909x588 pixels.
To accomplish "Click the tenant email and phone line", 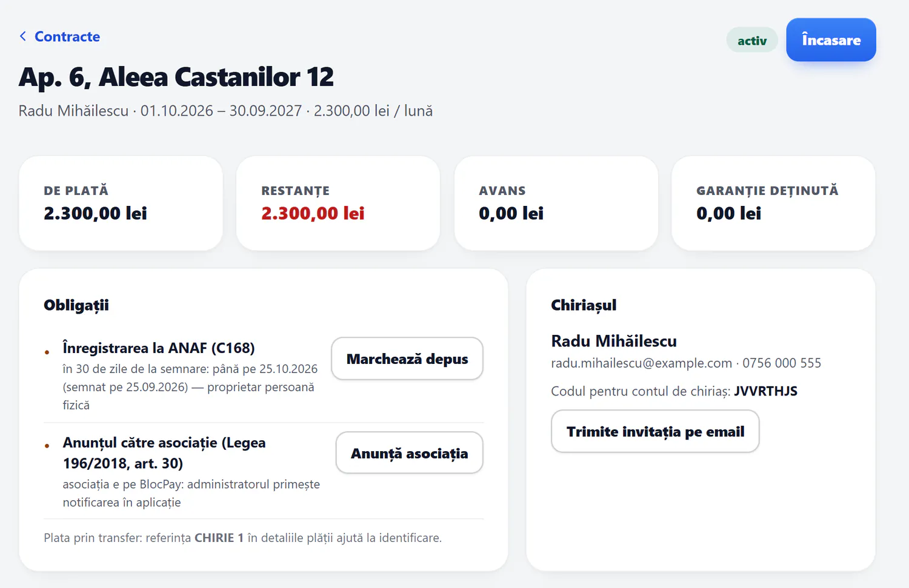I will coord(686,363).
